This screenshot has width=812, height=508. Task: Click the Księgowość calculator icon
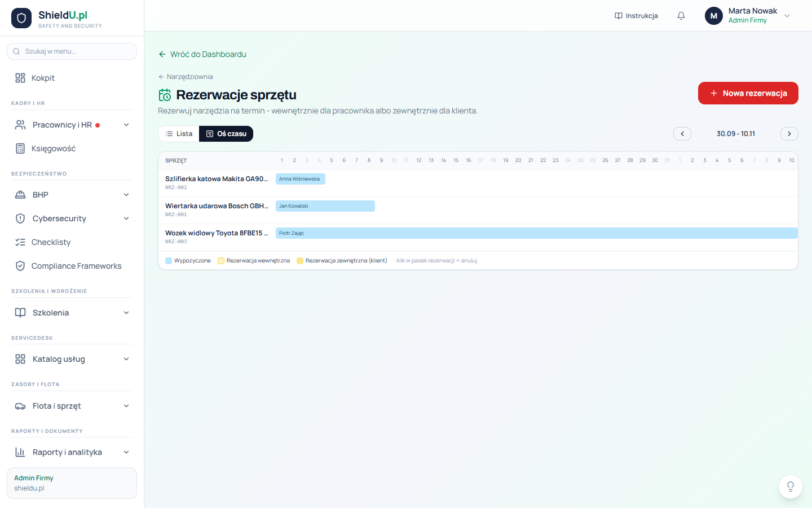(x=20, y=148)
